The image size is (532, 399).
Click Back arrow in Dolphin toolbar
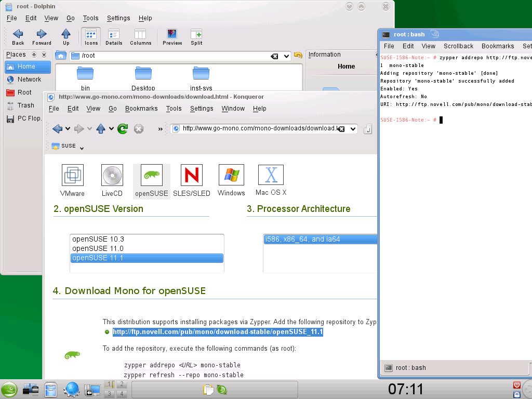(x=18, y=37)
